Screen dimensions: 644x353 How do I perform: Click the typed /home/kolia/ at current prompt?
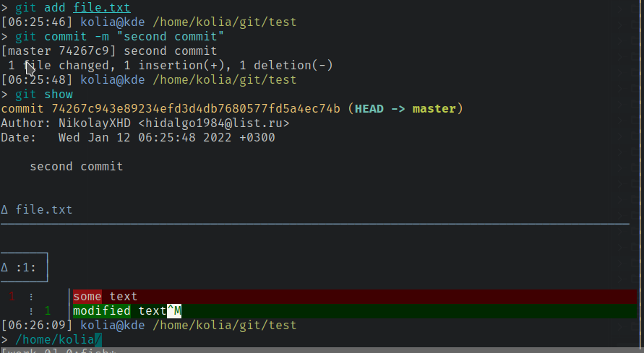[59, 339]
